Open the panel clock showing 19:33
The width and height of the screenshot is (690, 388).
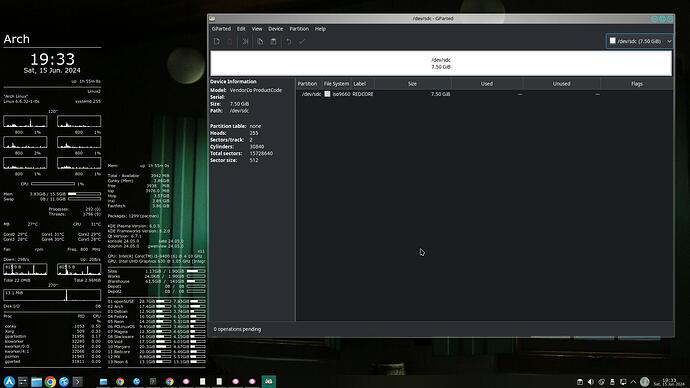tap(669, 382)
